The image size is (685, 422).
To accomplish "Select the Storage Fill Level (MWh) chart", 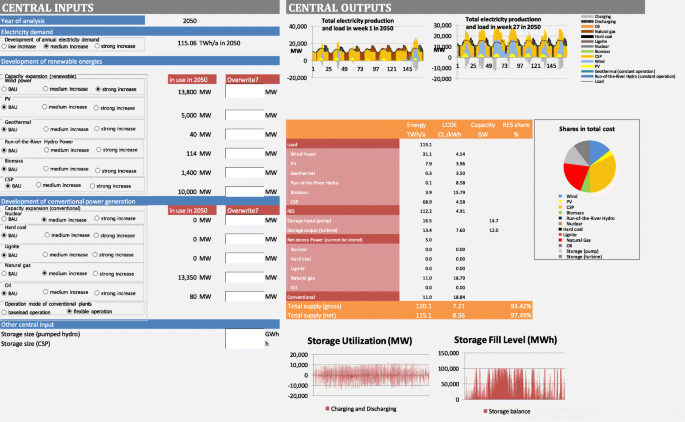I will pos(502,376).
